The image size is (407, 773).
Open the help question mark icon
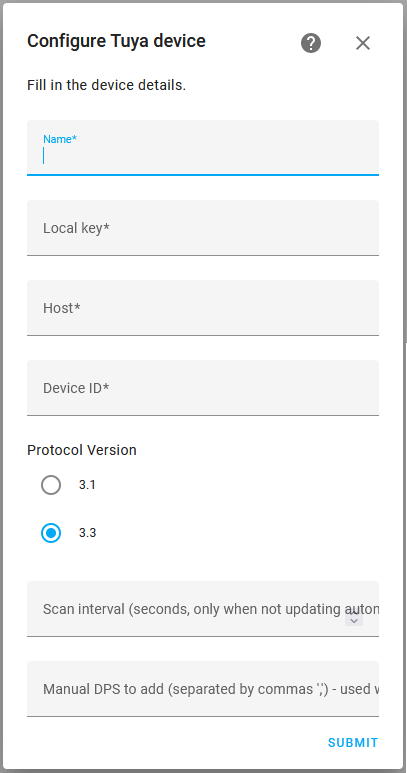[x=311, y=43]
